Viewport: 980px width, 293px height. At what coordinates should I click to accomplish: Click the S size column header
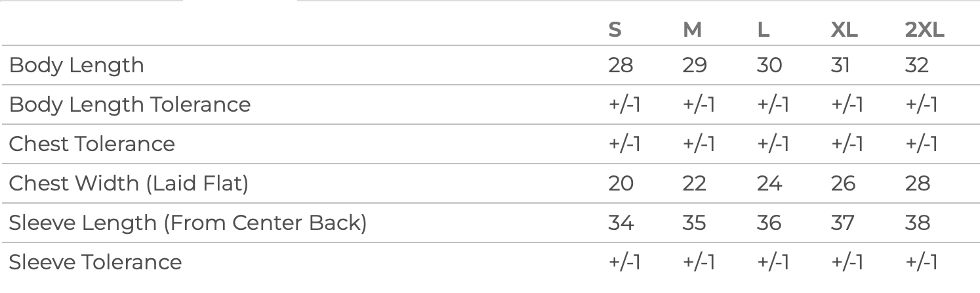(615, 30)
